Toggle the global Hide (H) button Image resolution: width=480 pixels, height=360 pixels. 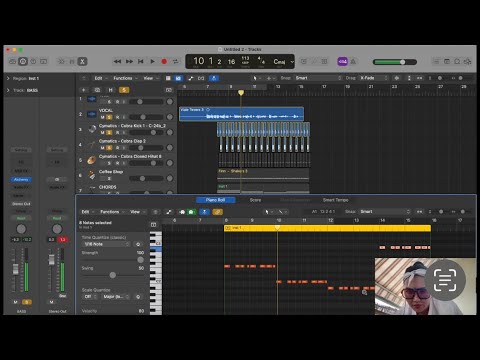tap(111, 90)
